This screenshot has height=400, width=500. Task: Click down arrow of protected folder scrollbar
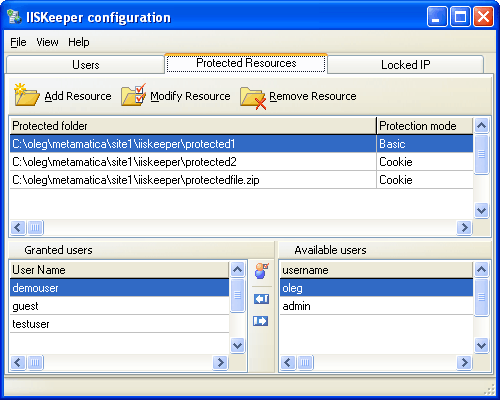[481, 210]
